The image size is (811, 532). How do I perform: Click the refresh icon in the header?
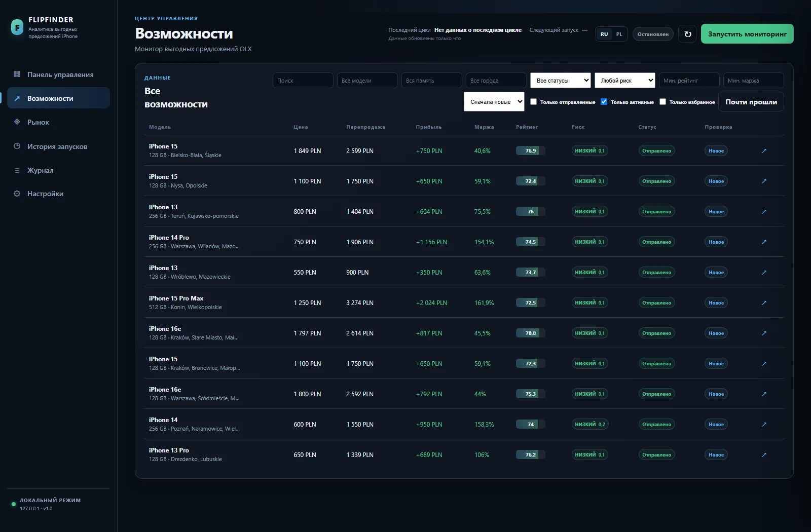[687, 34]
